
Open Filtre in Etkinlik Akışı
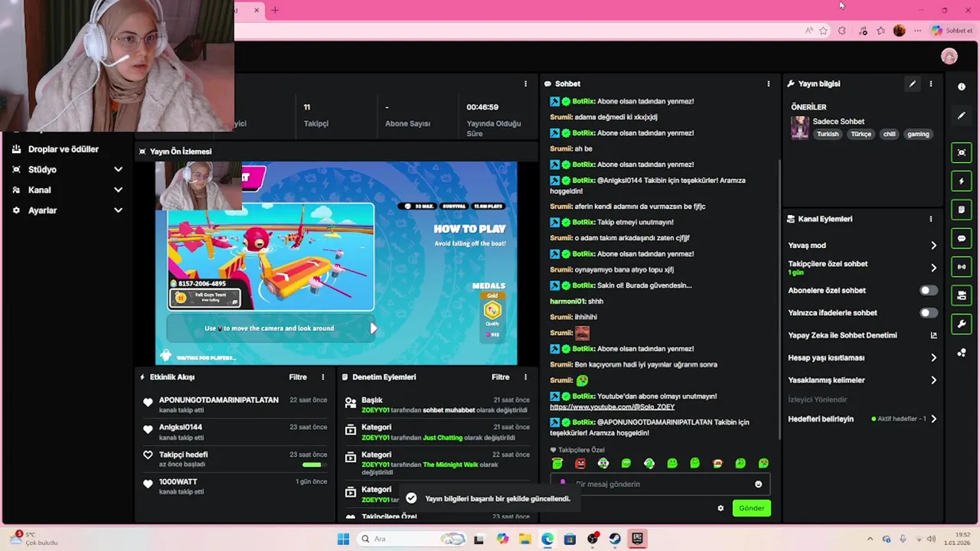tap(298, 377)
